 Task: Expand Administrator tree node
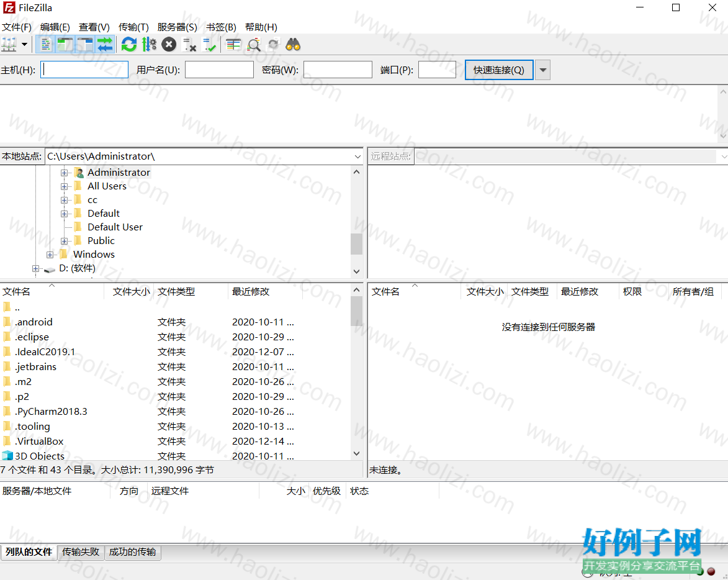click(64, 173)
